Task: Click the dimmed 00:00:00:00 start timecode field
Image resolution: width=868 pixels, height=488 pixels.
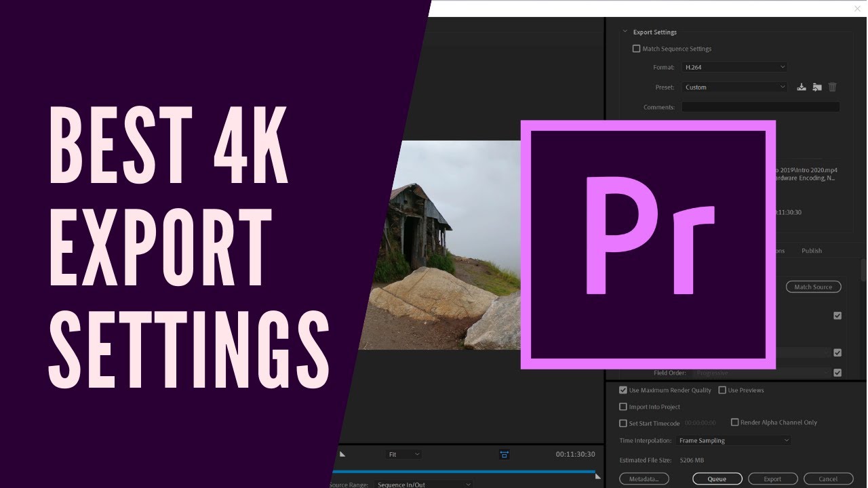Action: tap(700, 424)
